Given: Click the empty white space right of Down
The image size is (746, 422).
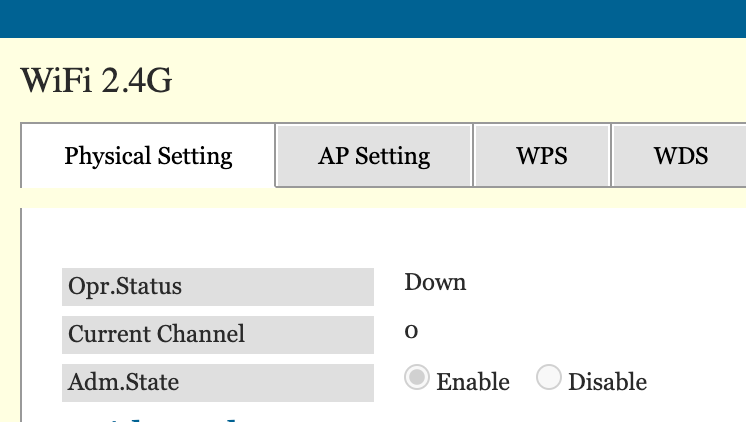Looking at the screenshot, I should point(600,283).
